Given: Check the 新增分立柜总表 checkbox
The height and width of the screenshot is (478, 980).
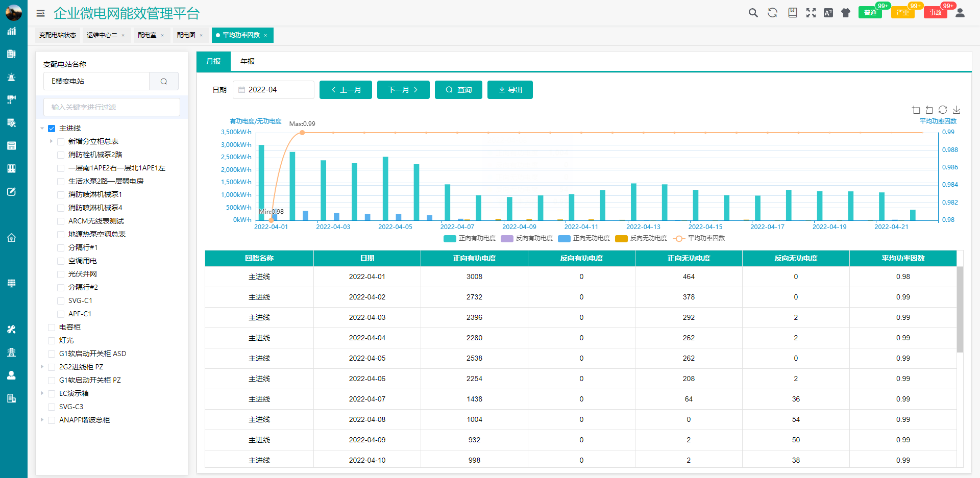Looking at the screenshot, I should (x=61, y=142).
